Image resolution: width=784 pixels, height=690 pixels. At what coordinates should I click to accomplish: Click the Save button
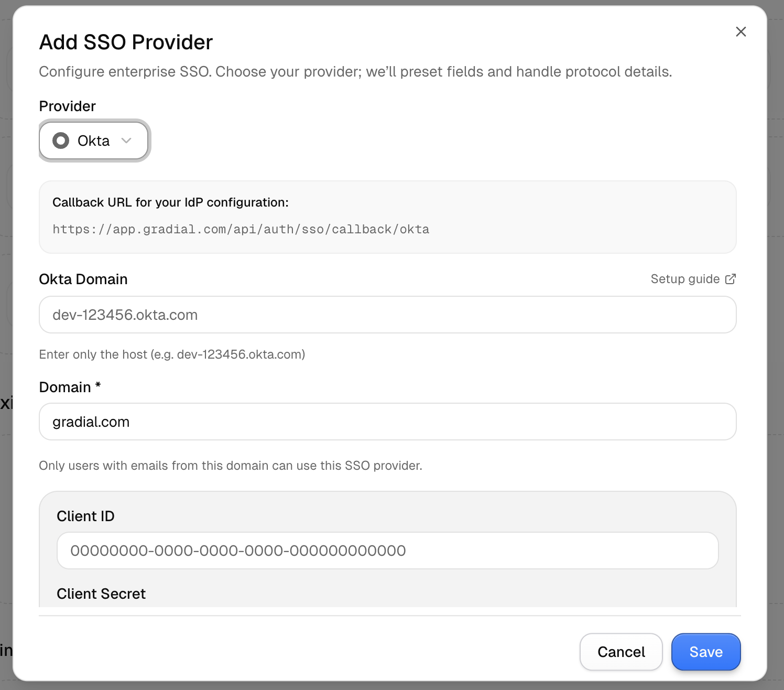(x=706, y=652)
